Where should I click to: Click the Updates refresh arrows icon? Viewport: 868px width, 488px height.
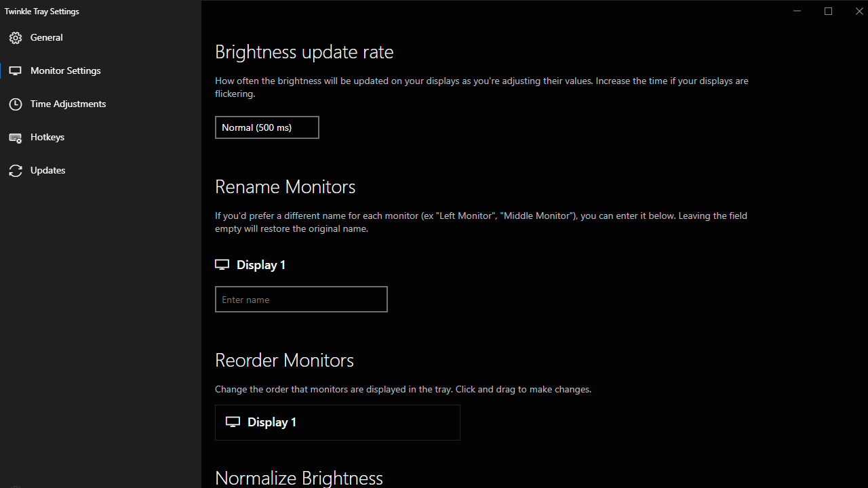click(16, 171)
